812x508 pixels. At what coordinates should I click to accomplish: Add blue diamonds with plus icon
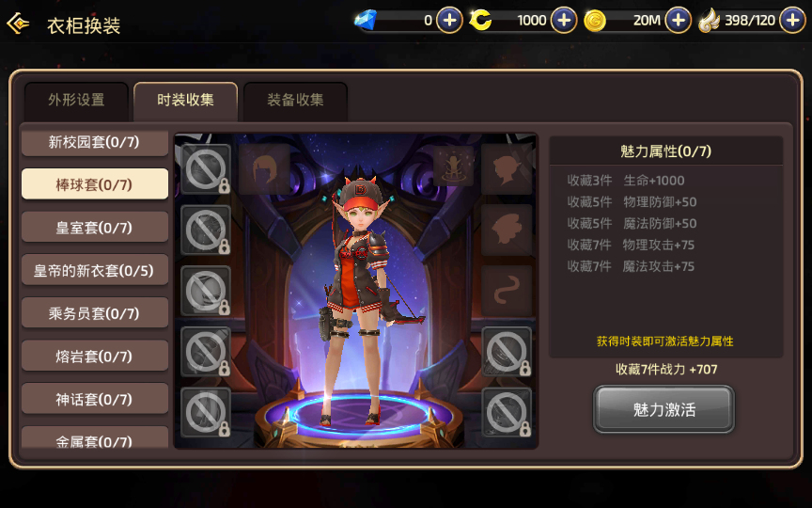tap(449, 20)
